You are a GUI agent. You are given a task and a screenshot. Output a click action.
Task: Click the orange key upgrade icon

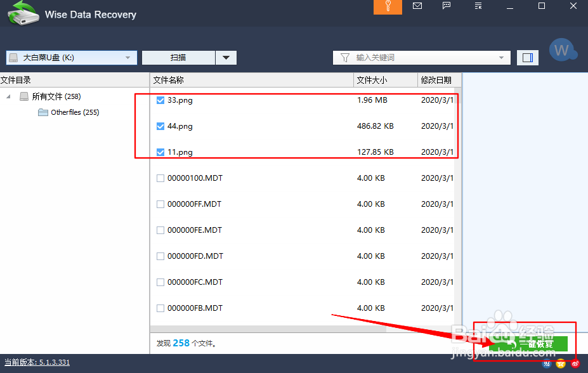coord(388,6)
